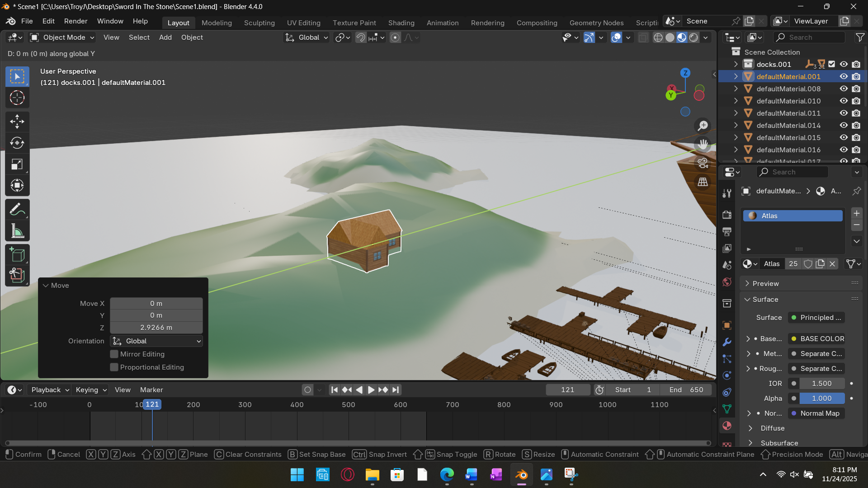Open Global transform orientation dropdown
868x488 pixels.
tap(306, 38)
